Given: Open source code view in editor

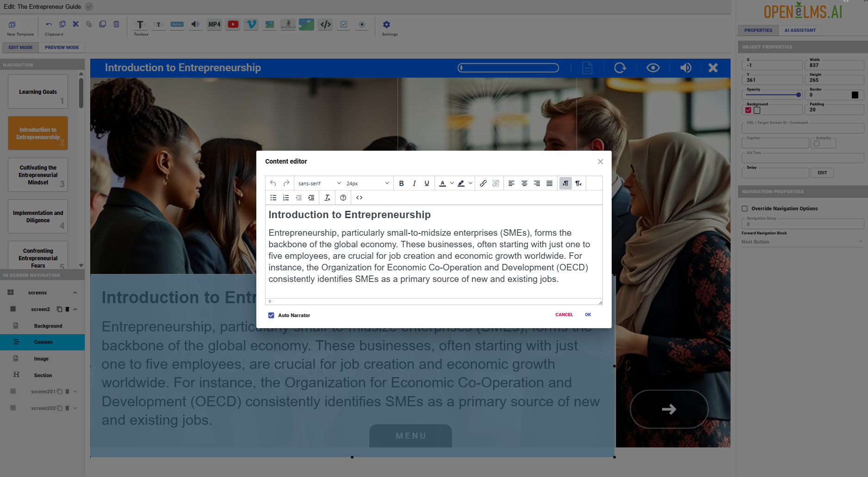Looking at the screenshot, I should (359, 198).
